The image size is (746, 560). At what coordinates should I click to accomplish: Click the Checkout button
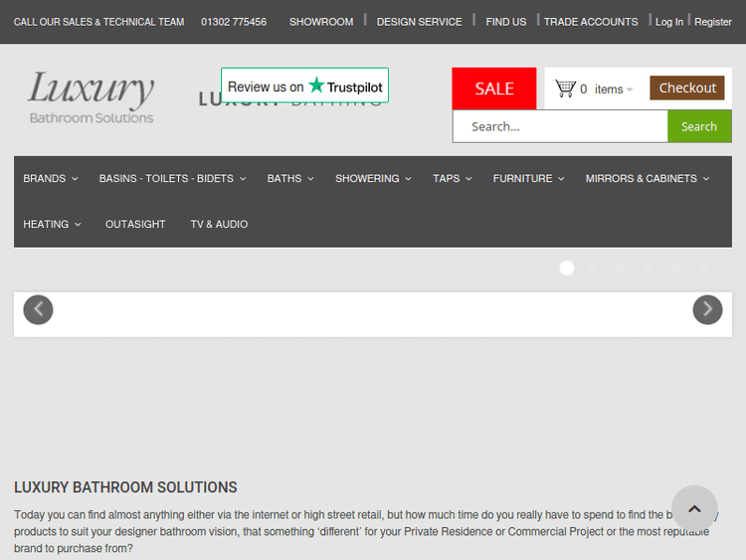coord(687,89)
